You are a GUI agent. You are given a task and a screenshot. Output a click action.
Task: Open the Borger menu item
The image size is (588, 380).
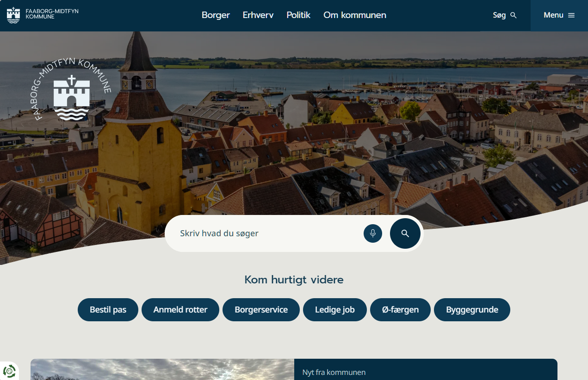tap(216, 15)
